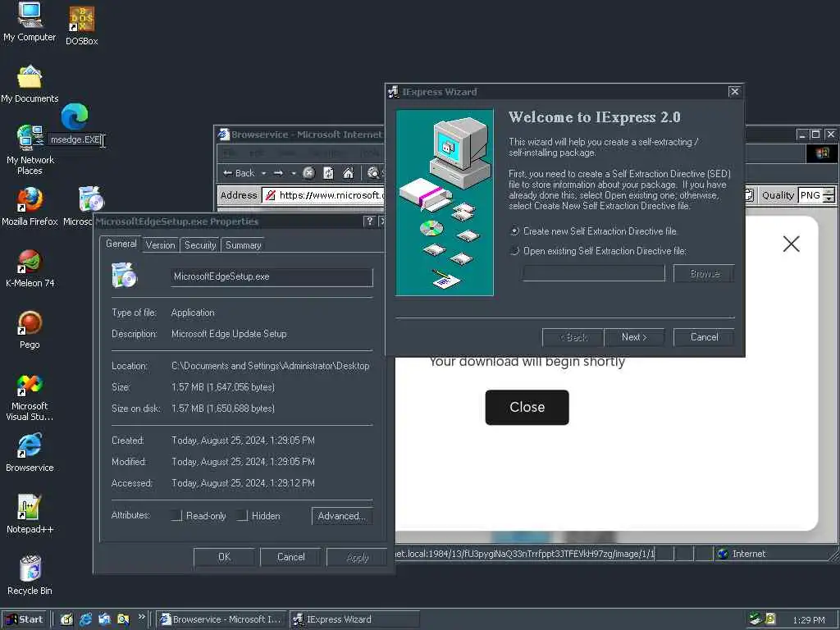Image resolution: width=840 pixels, height=630 pixels.
Task: Open Internet Explorer from Quick Launch bar
Action: click(x=85, y=619)
